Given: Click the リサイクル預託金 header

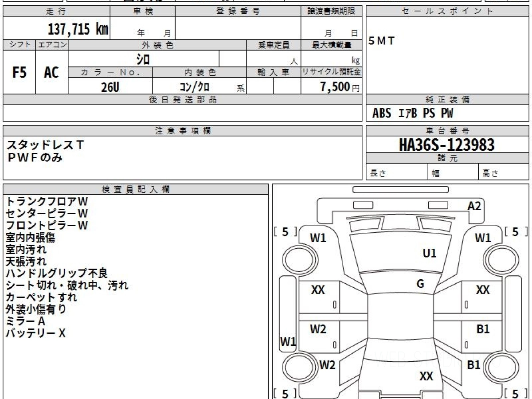Looking at the screenshot, I should point(332,73).
